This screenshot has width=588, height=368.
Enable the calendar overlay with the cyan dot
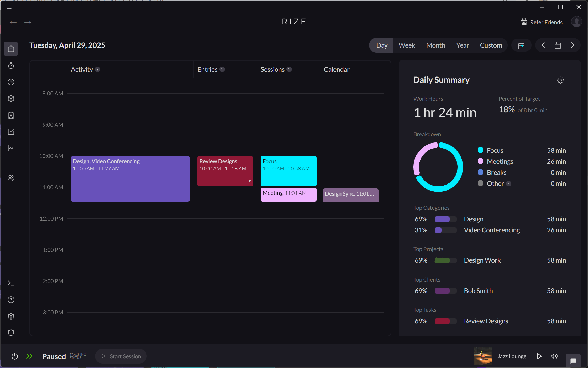(521, 45)
